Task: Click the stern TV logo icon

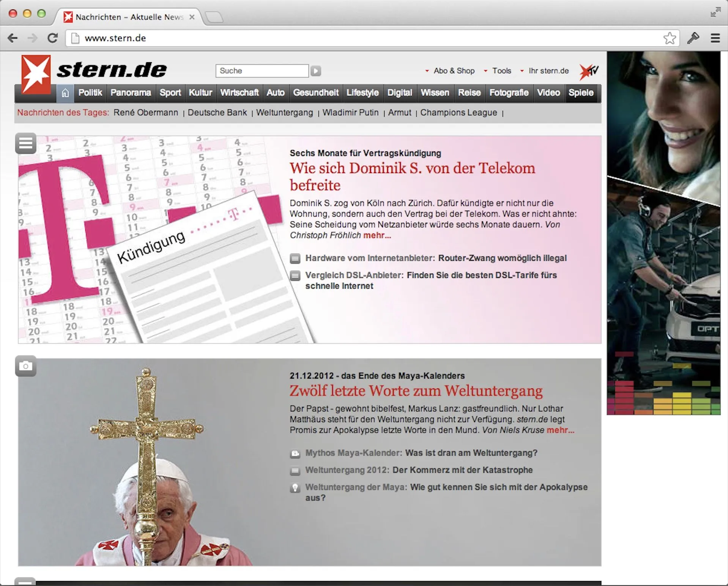Action: coord(588,71)
